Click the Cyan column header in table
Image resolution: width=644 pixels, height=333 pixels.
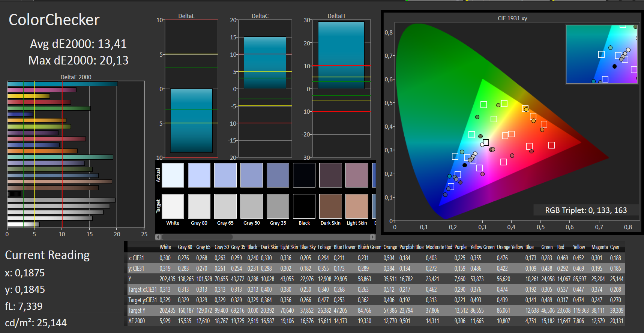coord(614,247)
